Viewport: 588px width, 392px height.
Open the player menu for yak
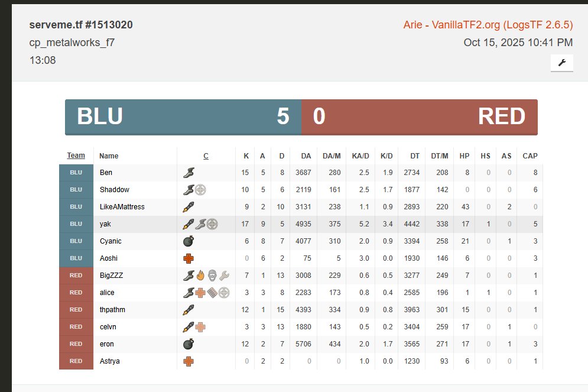(x=105, y=224)
